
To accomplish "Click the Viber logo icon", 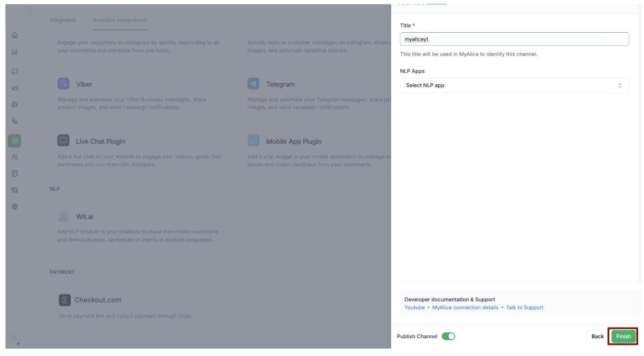I will 63,84.
